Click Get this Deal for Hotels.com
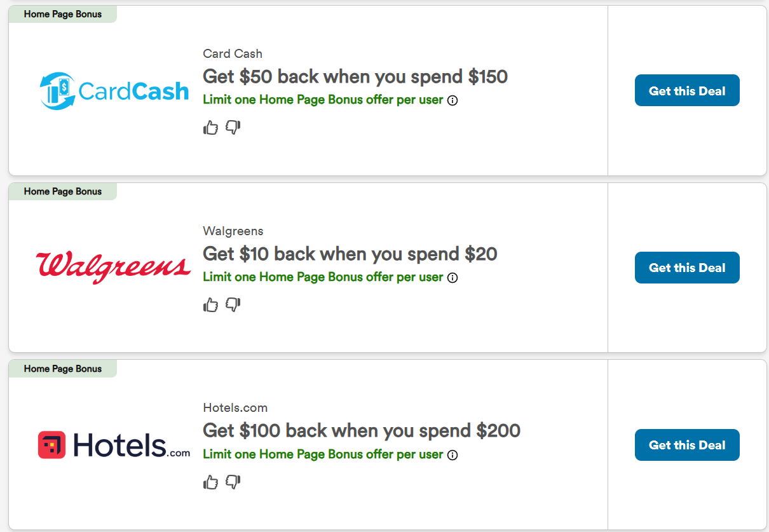The image size is (769, 532). (687, 445)
